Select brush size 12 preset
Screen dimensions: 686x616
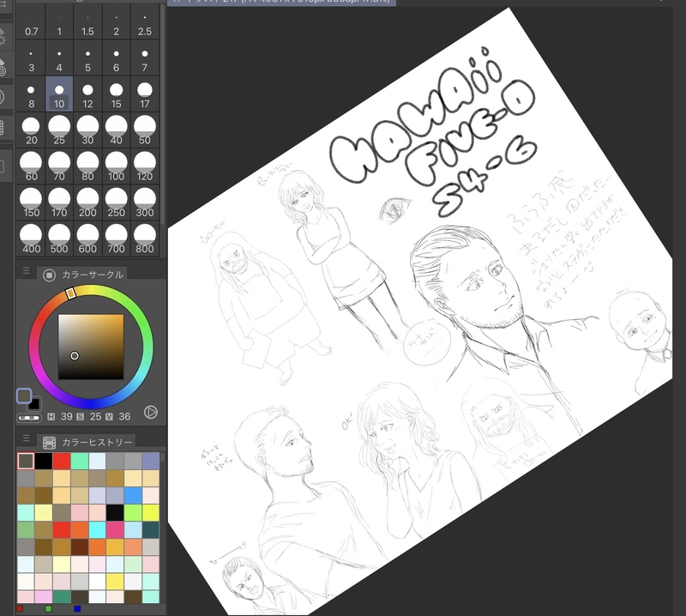click(87, 94)
